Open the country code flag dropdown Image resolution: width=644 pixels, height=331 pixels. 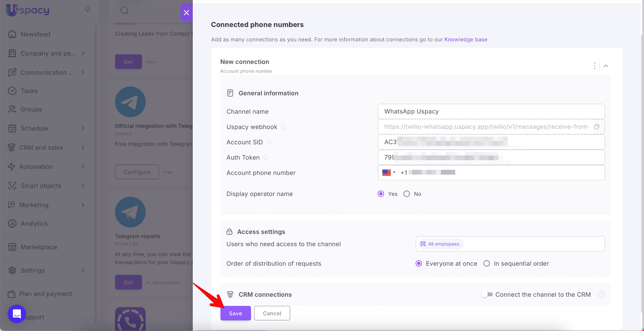point(389,172)
